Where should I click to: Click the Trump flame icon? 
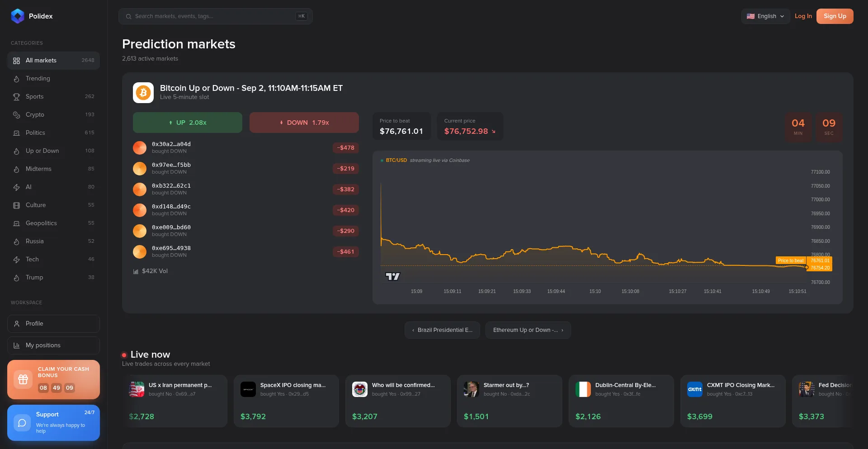(x=17, y=278)
